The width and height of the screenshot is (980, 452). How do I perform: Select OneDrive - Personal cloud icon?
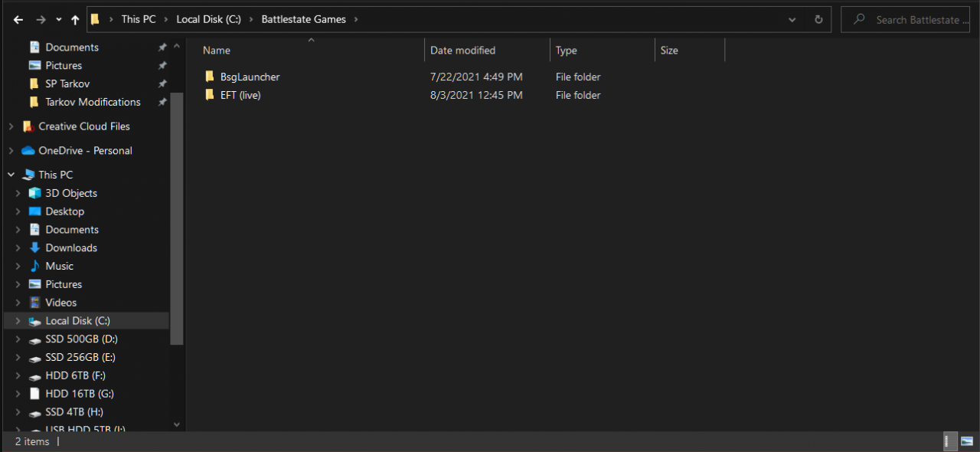click(x=28, y=151)
